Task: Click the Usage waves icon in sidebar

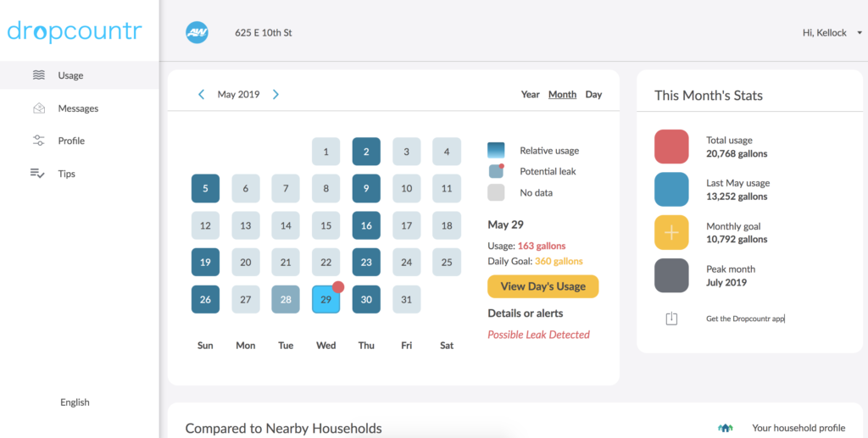Action: point(39,75)
